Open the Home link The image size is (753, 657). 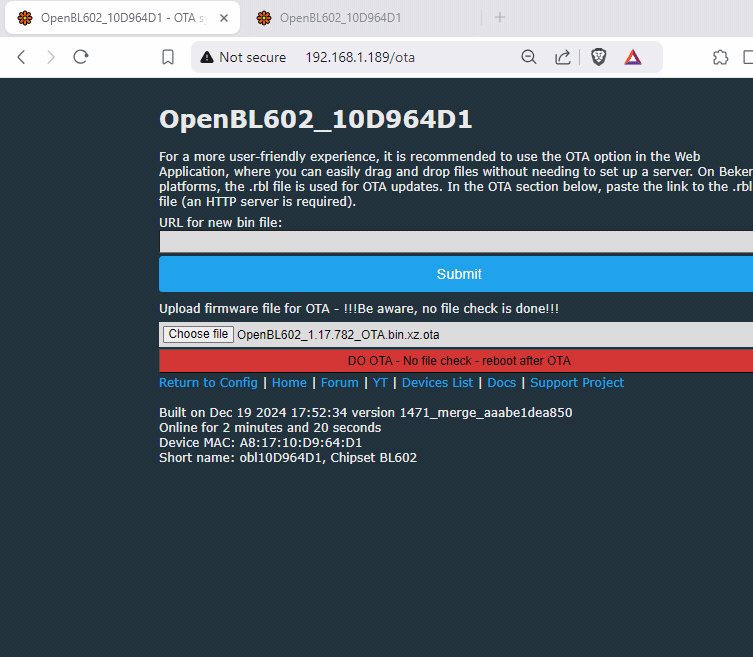289,383
